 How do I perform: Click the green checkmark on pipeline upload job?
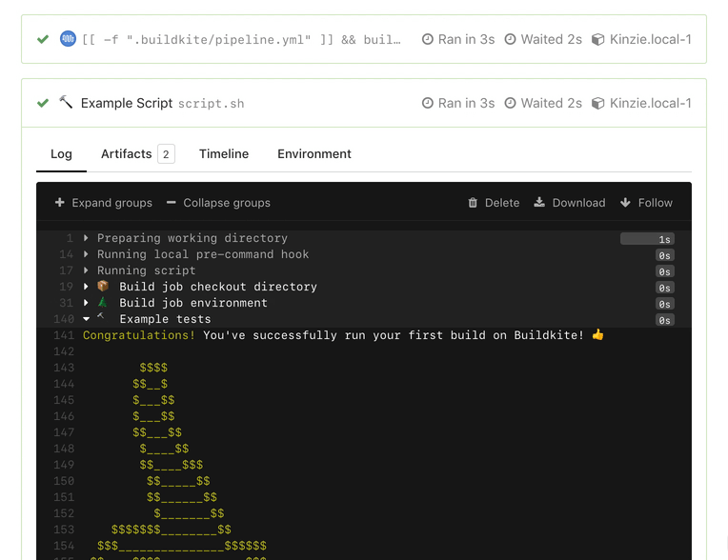43,39
